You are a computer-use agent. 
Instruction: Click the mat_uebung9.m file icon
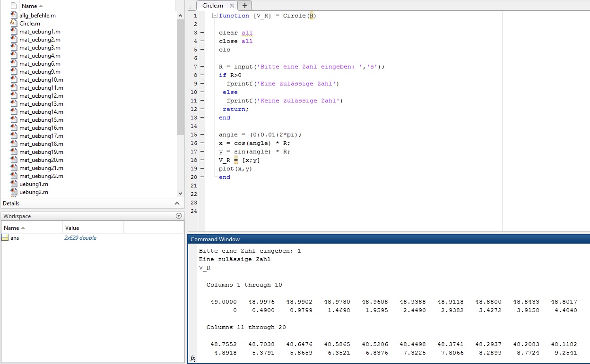14,72
